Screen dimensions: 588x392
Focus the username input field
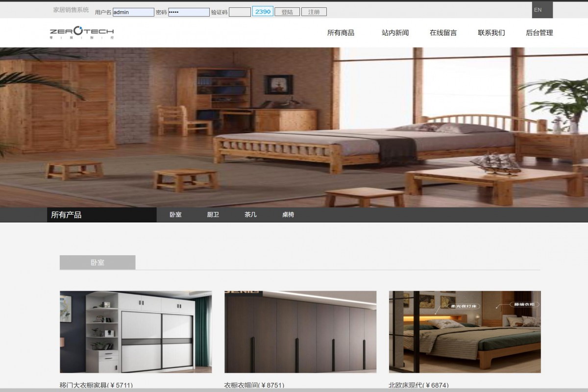pyautogui.click(x=133, y=12)
